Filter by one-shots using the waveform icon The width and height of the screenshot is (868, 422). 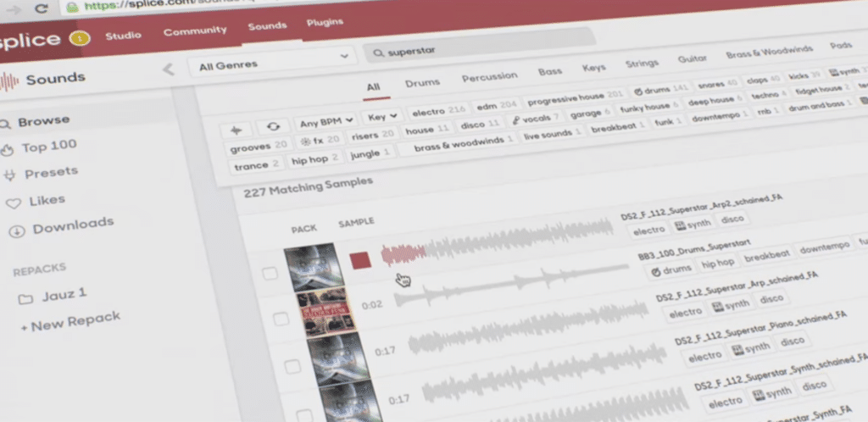click(236, 130)
